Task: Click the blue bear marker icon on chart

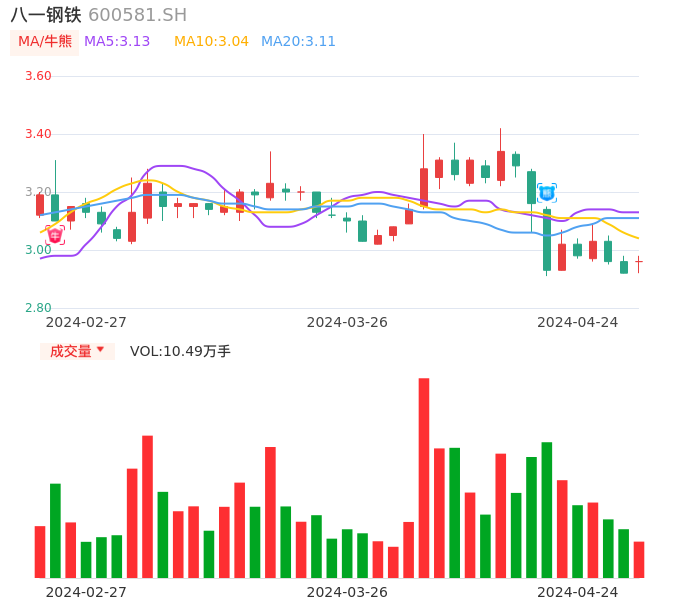Action: click(547, 193)
